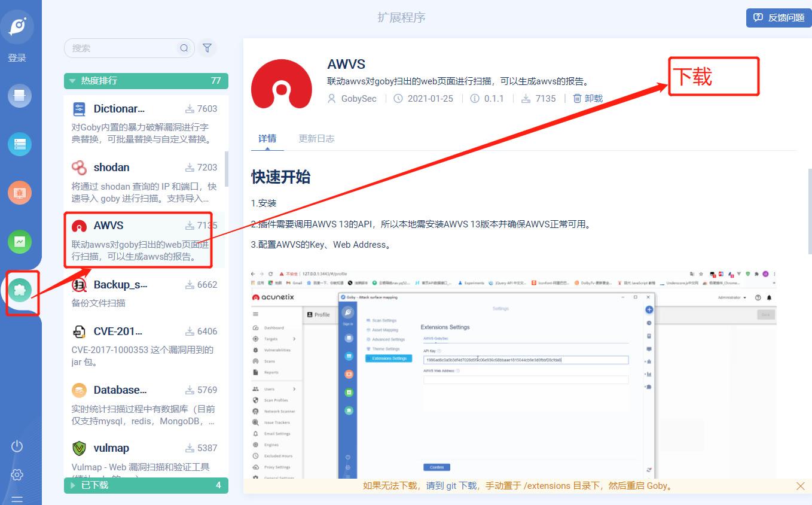Open the orange vulnerability module in the sidebar
The image size is (812, 505).
point(20,193)
